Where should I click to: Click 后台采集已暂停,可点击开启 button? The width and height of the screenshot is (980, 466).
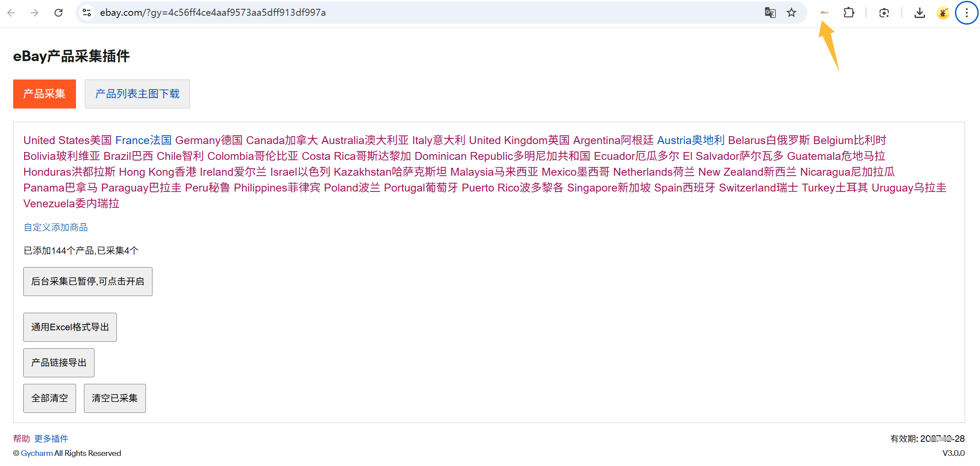click(88, 282)
